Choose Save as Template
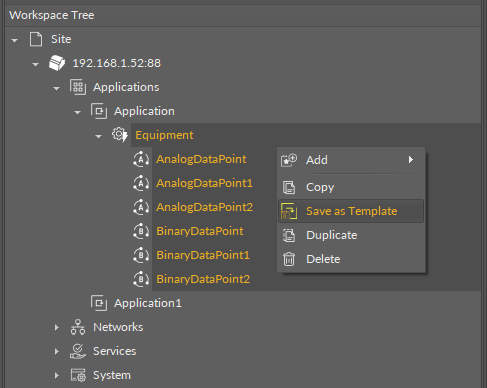Viewport: 487px width, 388px height. pos(351,211)
